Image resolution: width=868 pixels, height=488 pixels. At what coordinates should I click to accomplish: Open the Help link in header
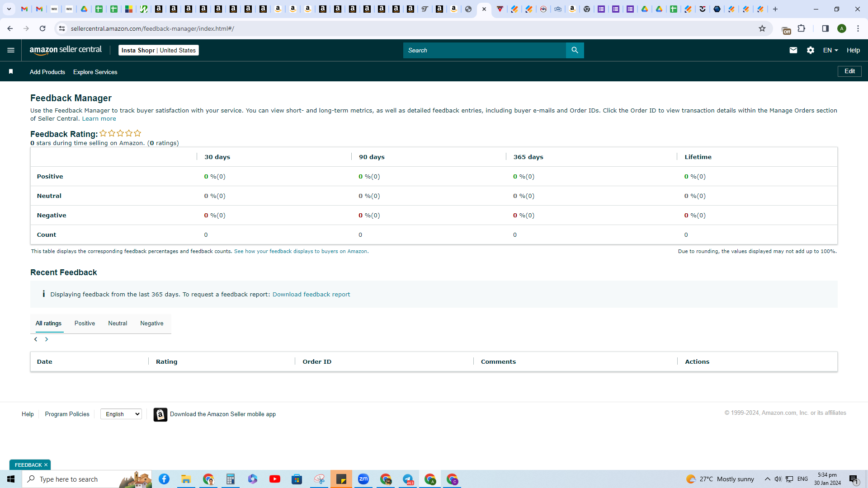tap(853, 50)
